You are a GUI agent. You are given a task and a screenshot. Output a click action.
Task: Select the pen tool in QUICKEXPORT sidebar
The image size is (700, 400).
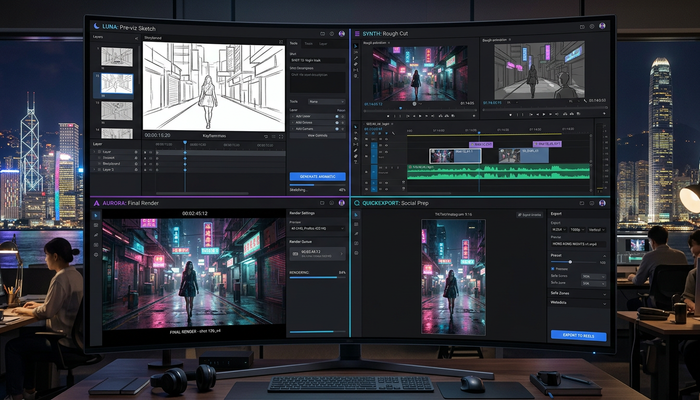pos(356,233)
